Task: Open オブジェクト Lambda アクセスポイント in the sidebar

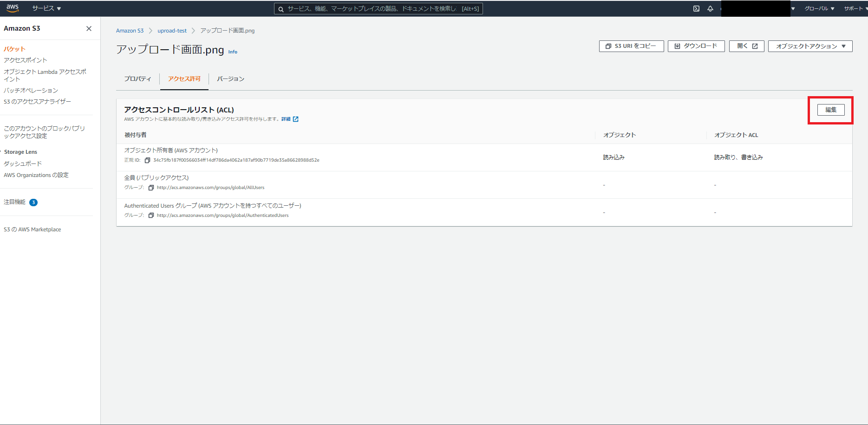Action: (x=45, y=75)
